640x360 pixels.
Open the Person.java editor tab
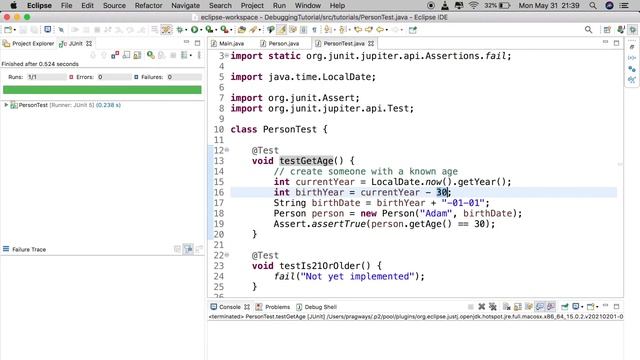(x=280, y=43)
